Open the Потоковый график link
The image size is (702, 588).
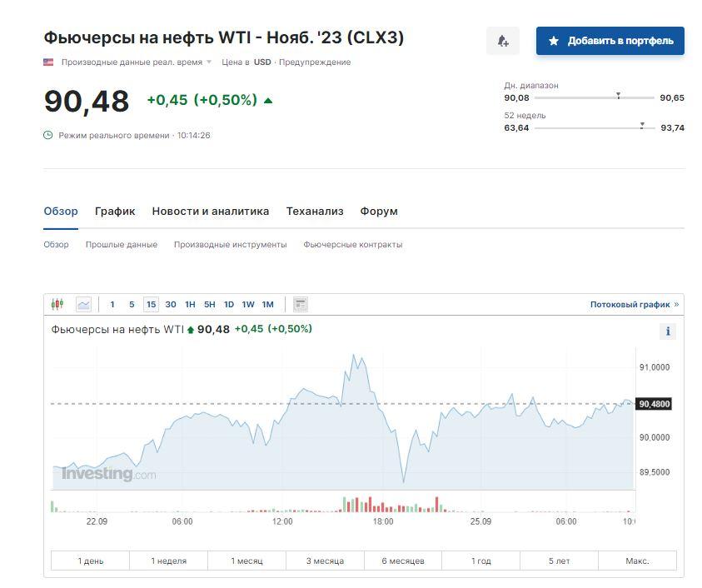(630, 305)
